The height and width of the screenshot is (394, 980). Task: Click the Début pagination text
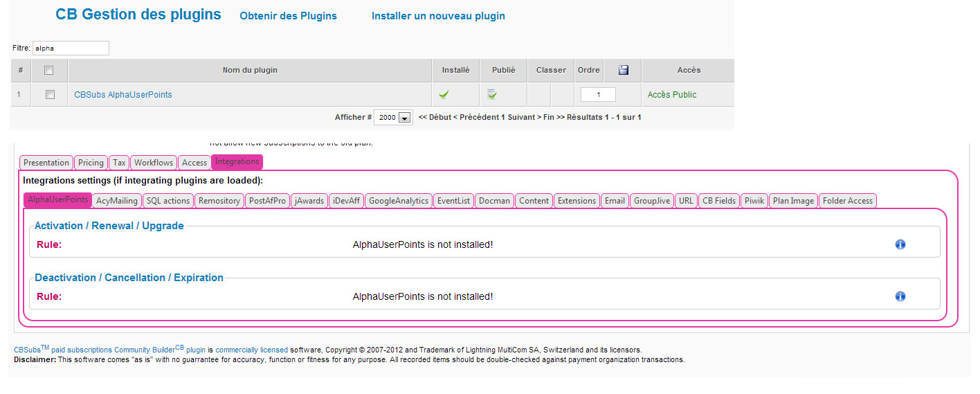pyautogui.click(x=439, y=118)
